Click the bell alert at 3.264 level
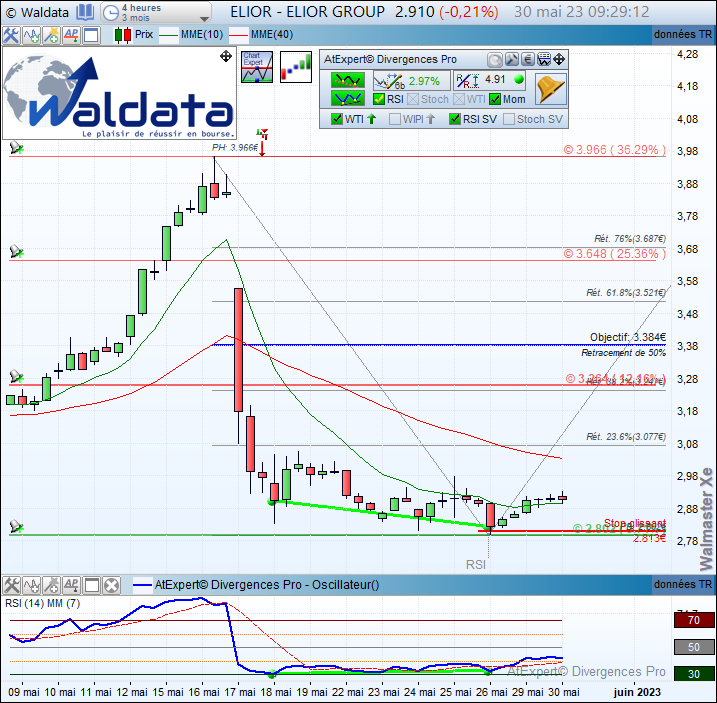This screenshot has height=703, width=717. point(16,376)
